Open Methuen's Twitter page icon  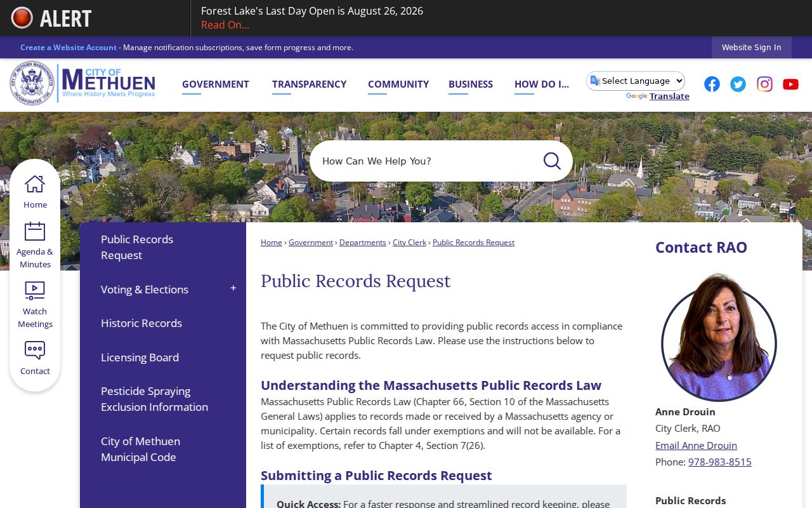click(x=738, y=84)
